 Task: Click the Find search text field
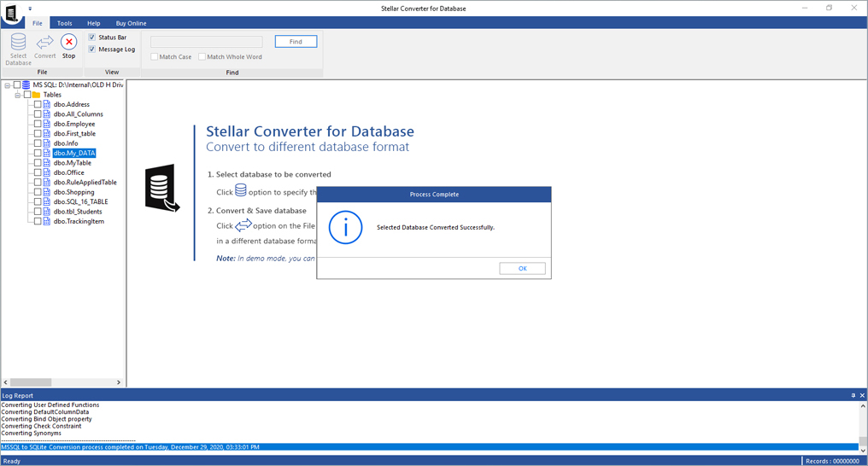click(207, 42)
